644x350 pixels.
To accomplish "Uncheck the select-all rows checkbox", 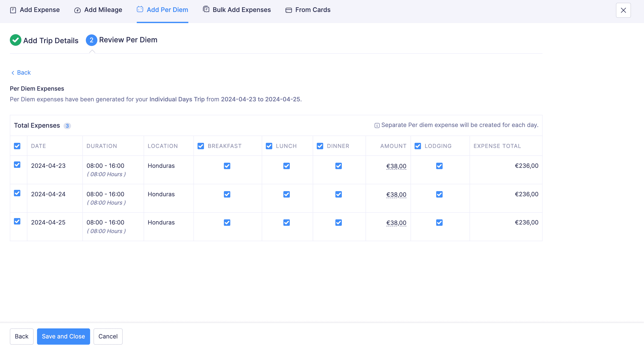I will [17, 146].
